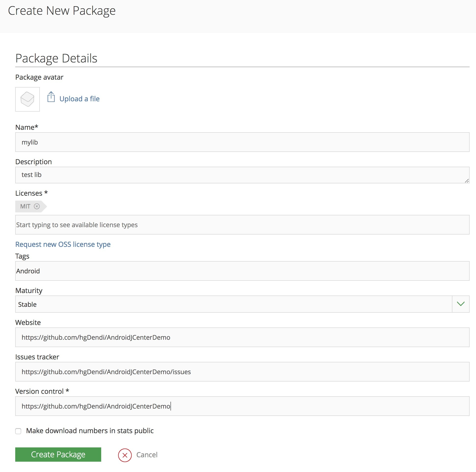Expand the Maturity dropdown chevron
This screenshot has height=472, width=476.
(461, 304)
